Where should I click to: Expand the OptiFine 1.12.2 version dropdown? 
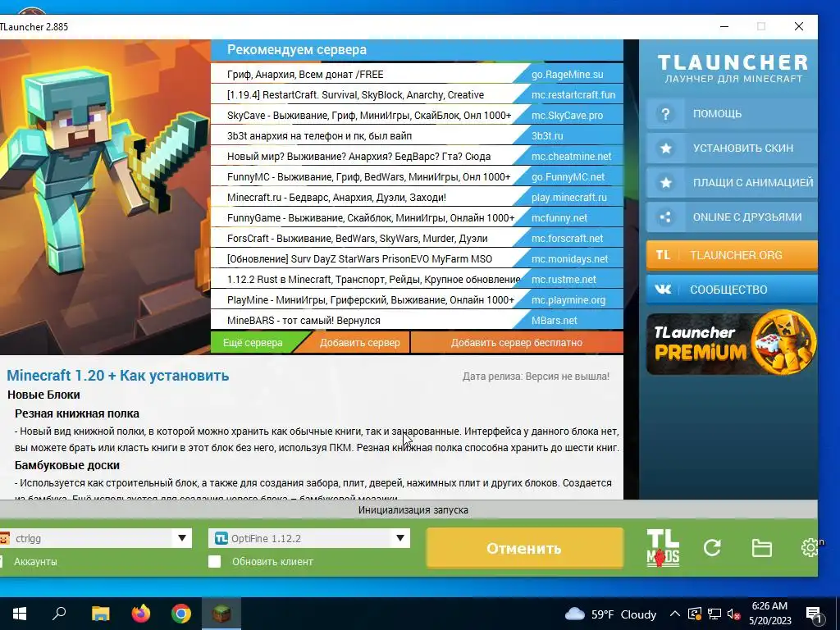pos(400,538)
